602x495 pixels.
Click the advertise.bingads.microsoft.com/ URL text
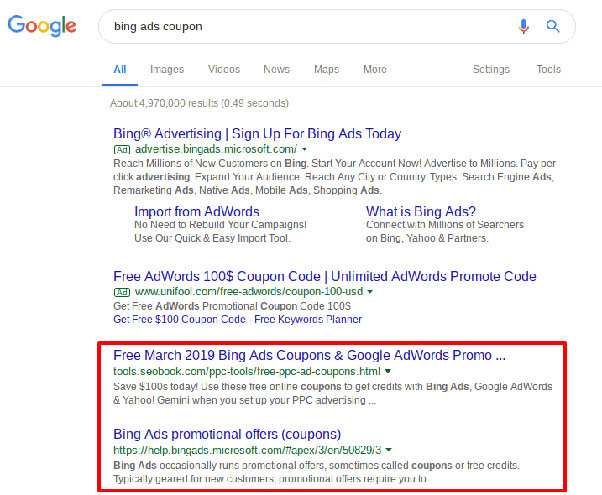tap(216, 149)
